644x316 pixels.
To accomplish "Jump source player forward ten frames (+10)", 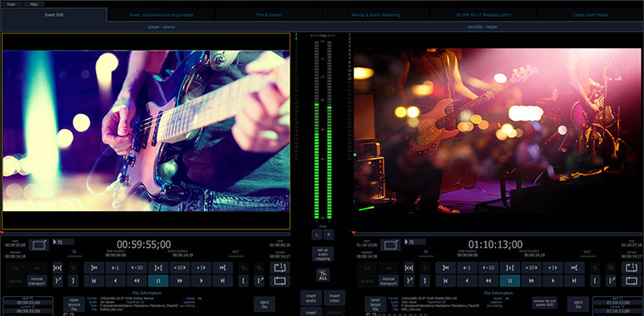I will point(180,268).
